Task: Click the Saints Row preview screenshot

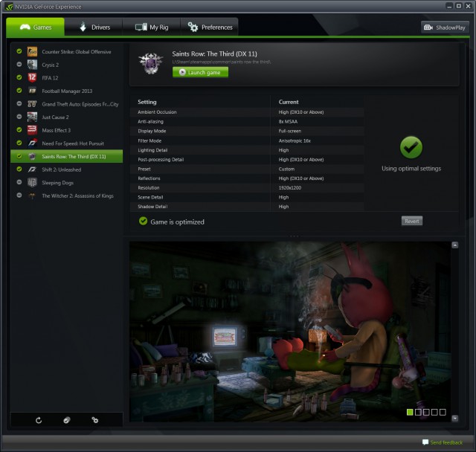Action: (x=290, y=332)
